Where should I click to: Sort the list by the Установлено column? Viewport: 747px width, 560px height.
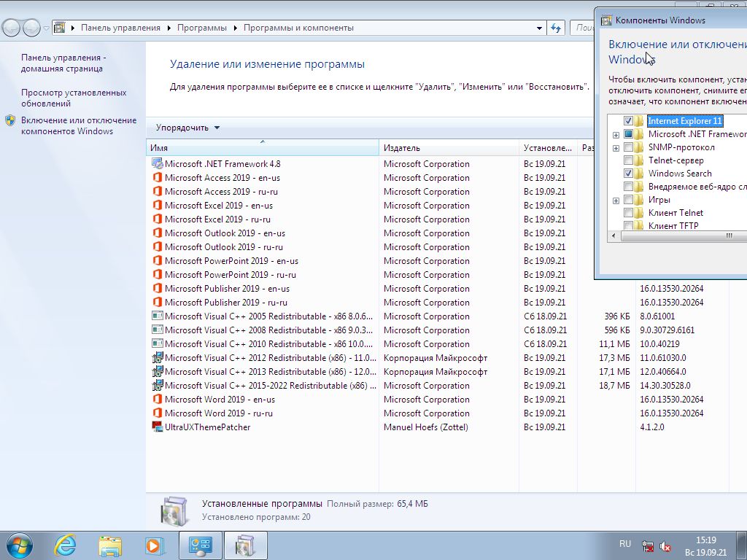click(x=548, y=147)
